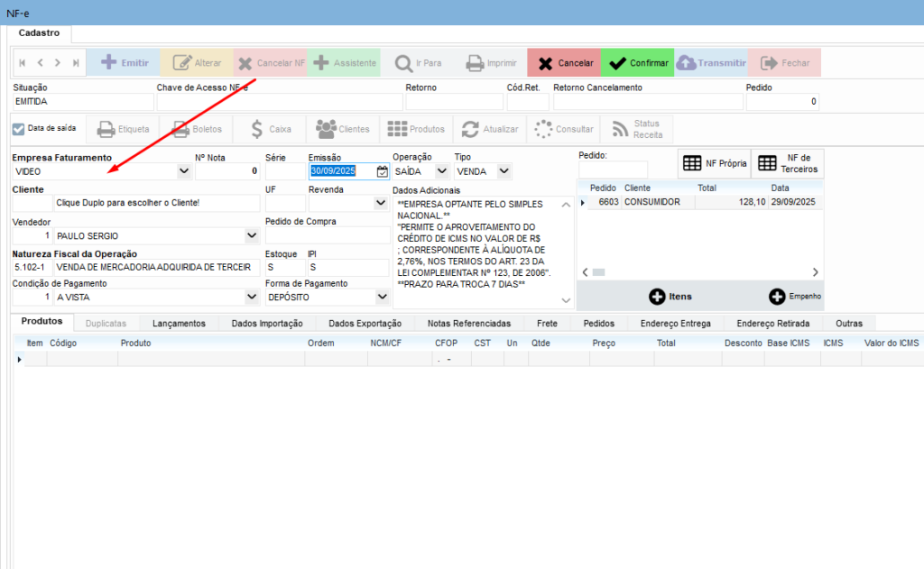Expand the Empresa Faturamento dropdown
Image resolution: width=924 pixels, height=569 pixels.
click(184, 171)
